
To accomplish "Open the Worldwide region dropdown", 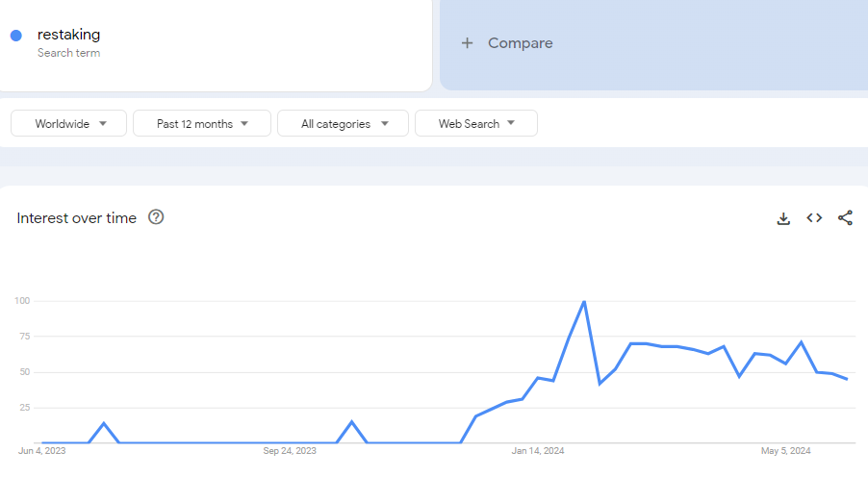I will [70, 124].
